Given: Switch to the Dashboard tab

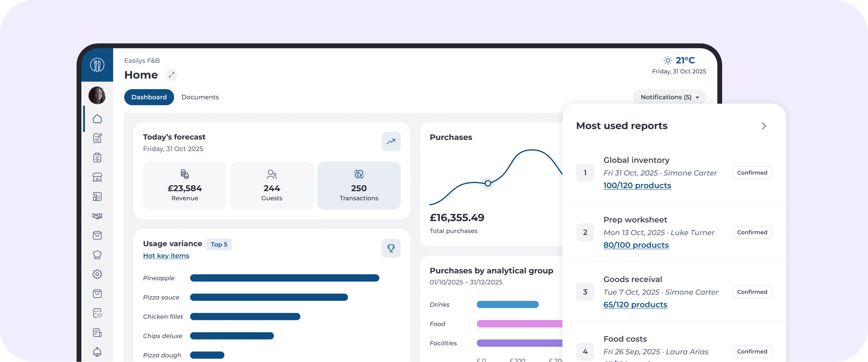Looking at the screenshot, I should (x=149, y=97).
